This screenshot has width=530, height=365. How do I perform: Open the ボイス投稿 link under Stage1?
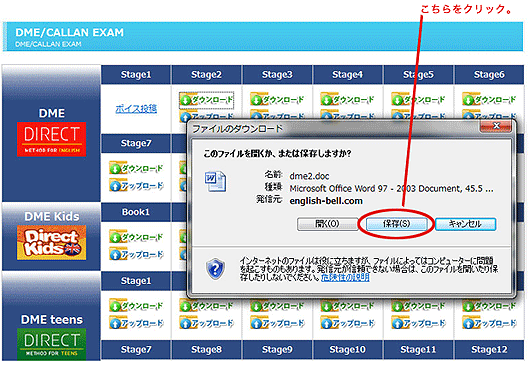[136, 109]
